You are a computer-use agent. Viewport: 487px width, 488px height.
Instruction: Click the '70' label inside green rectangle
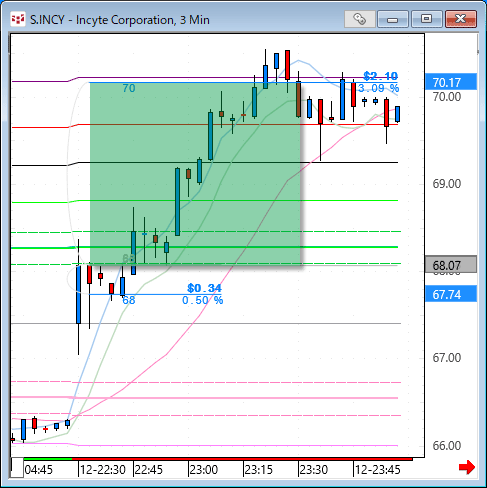tap(129, 88)
